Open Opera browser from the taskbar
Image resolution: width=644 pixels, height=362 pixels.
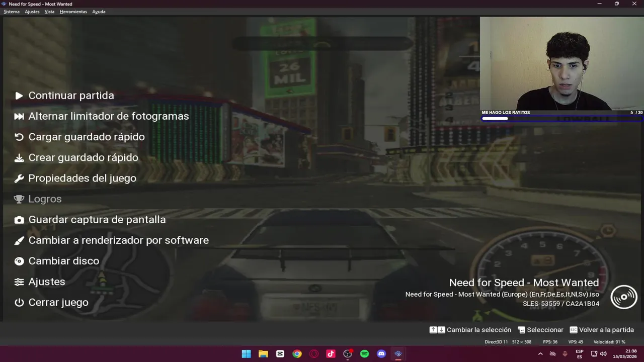point(314,354)
